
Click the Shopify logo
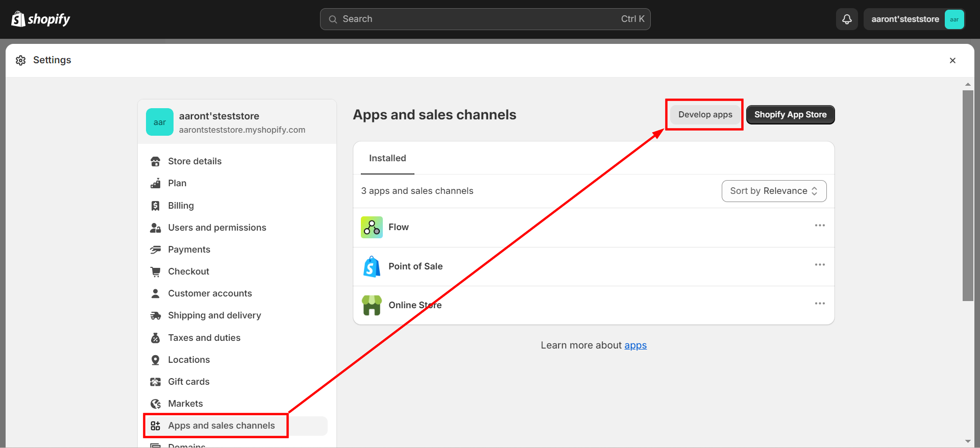[x=41, y=19]
